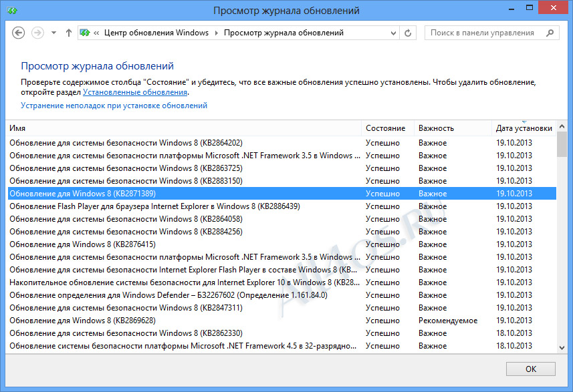Go back with the Back arrow button
Screen dimensions: 573x392
(x=18, y=33)
